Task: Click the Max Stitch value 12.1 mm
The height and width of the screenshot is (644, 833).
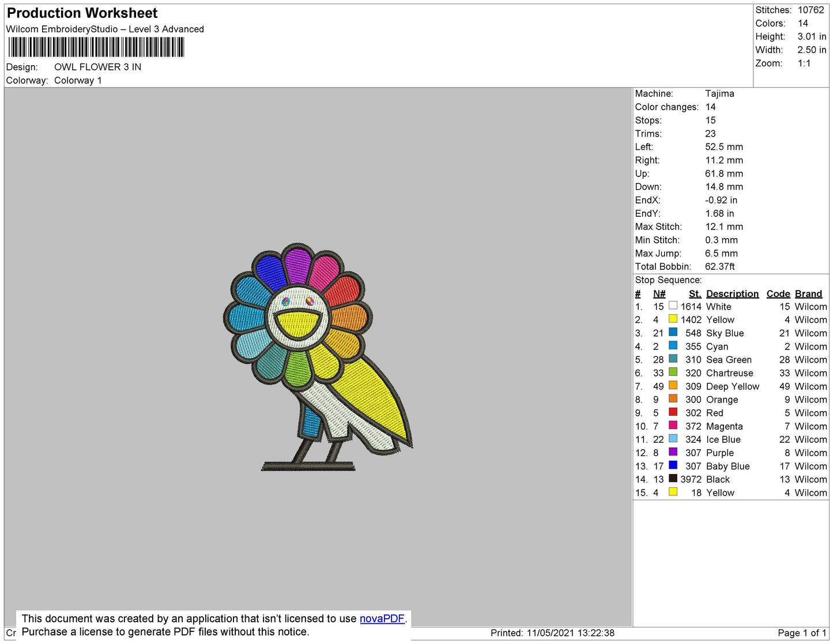Action: pyautogui.click(x=724, y=227)
